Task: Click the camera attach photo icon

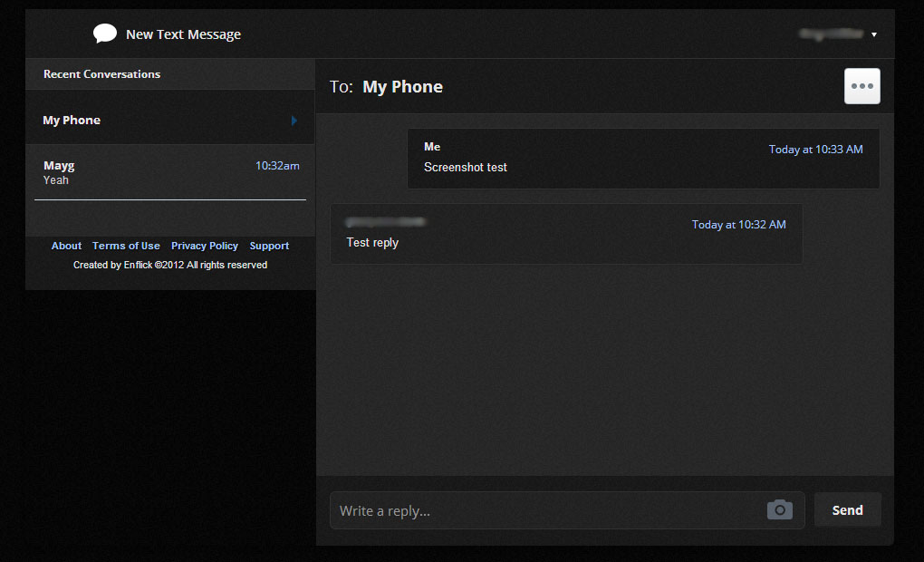Action: (x=780, y=509)
